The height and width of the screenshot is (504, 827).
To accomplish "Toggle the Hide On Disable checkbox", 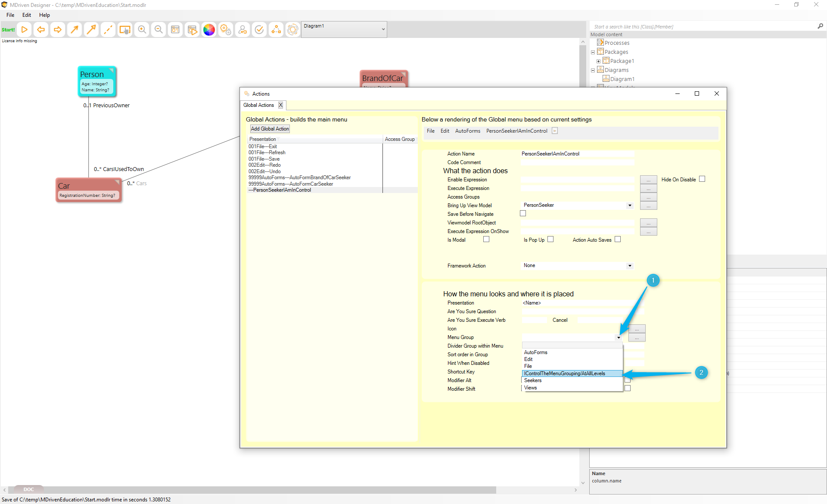I will click(x=702, y=179).
